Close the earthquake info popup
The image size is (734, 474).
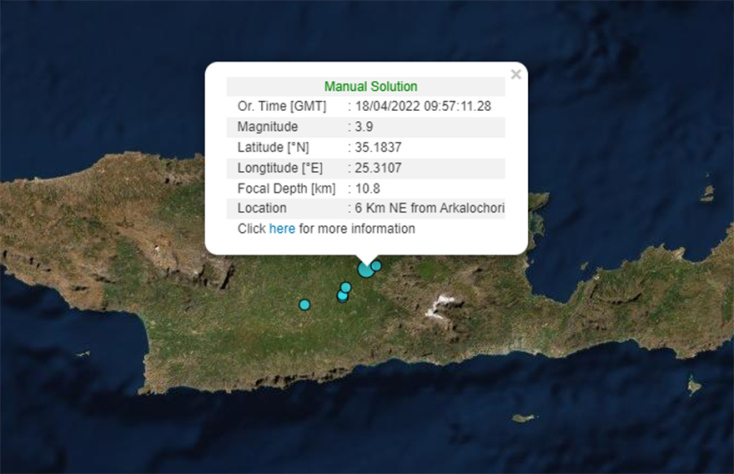[515, 74]
